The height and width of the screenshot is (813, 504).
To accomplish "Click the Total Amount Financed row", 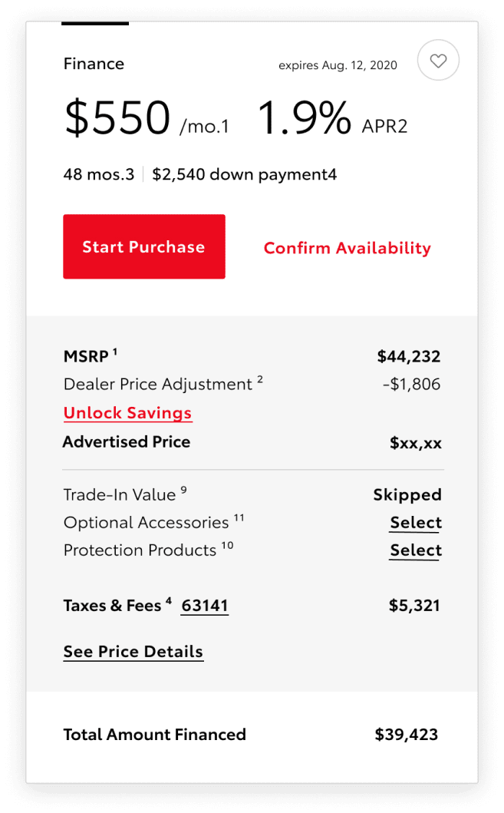I will point(154,735).
